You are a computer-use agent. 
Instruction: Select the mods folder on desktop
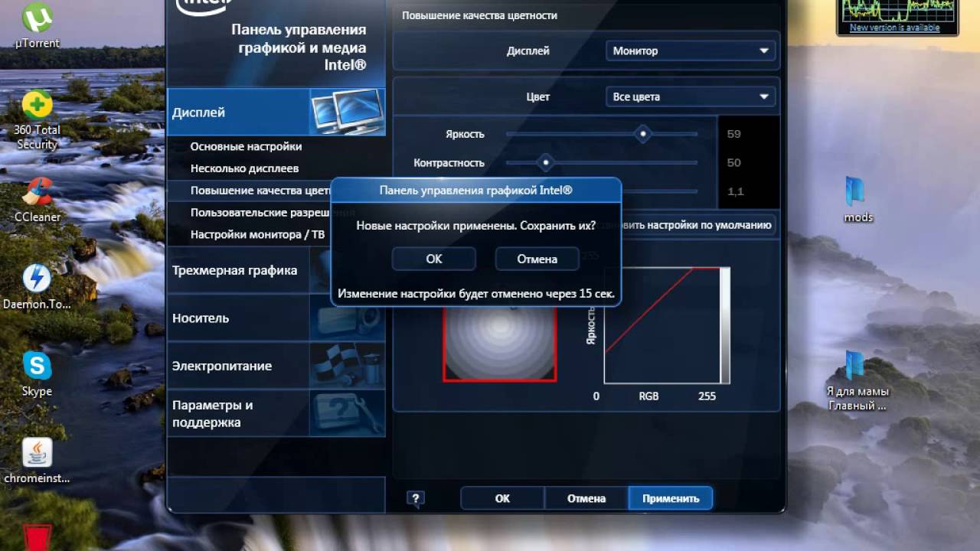click(857, 199)
